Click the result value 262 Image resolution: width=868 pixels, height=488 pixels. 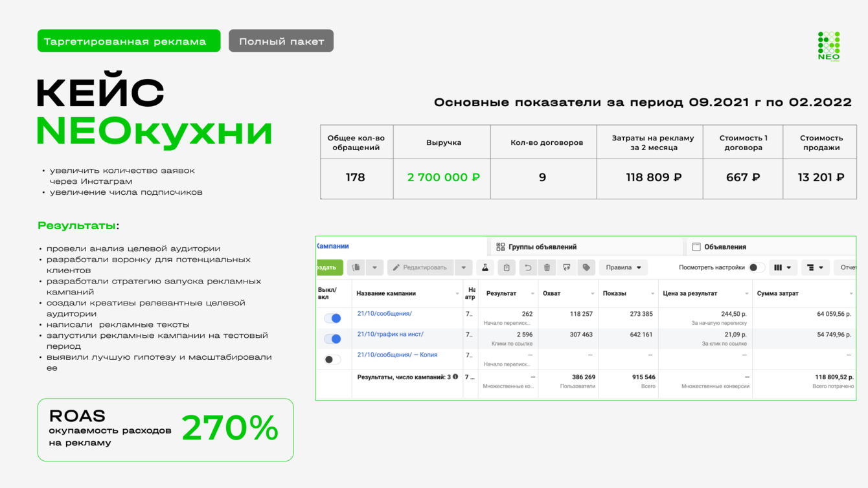[x=527, y=314]
